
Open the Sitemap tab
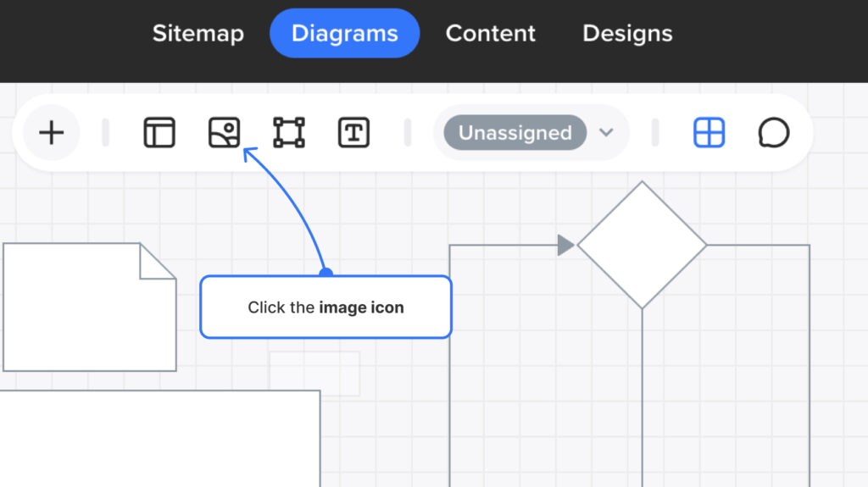[198, 33]
